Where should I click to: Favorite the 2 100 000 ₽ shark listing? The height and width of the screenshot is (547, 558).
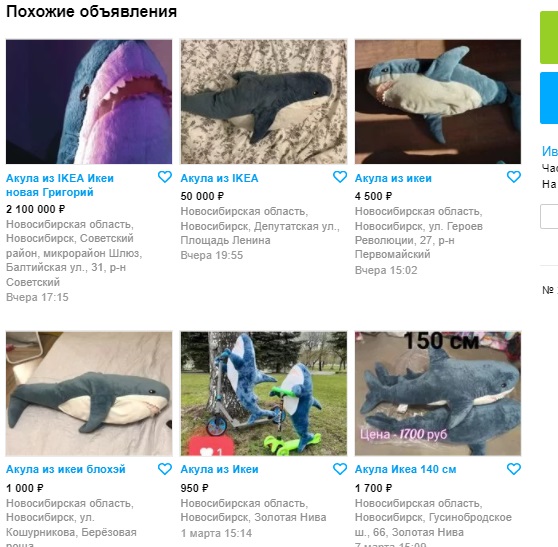165,177
